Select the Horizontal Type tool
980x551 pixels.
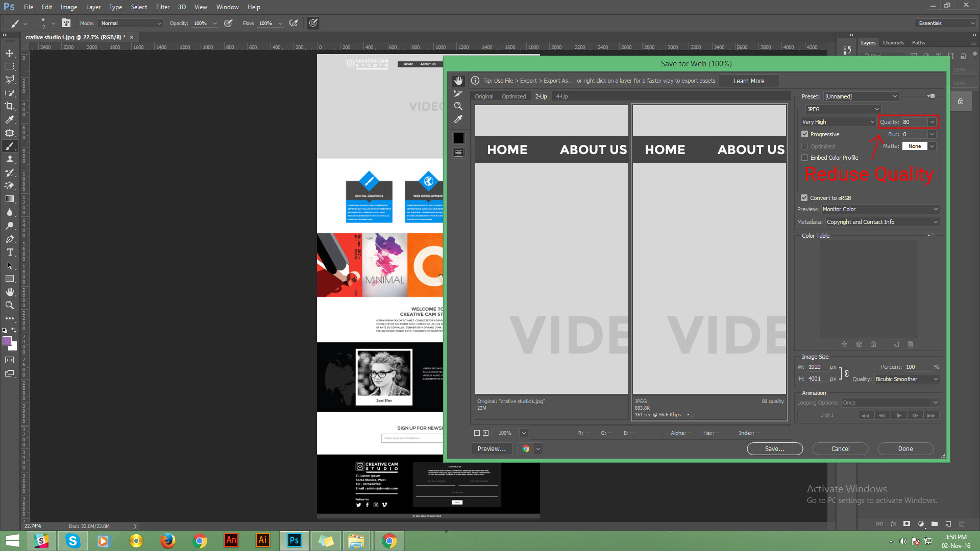10,252
